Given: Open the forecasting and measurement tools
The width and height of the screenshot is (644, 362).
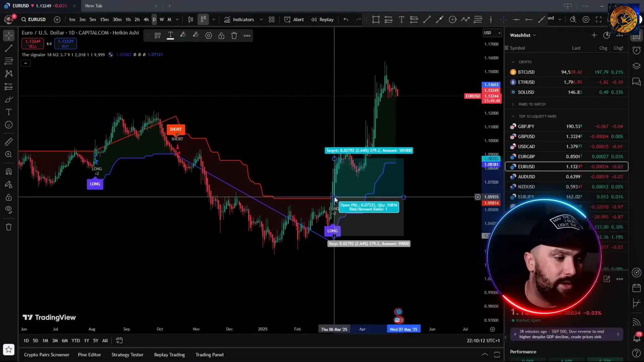Looking at the screenshot, I should [9, 87].
